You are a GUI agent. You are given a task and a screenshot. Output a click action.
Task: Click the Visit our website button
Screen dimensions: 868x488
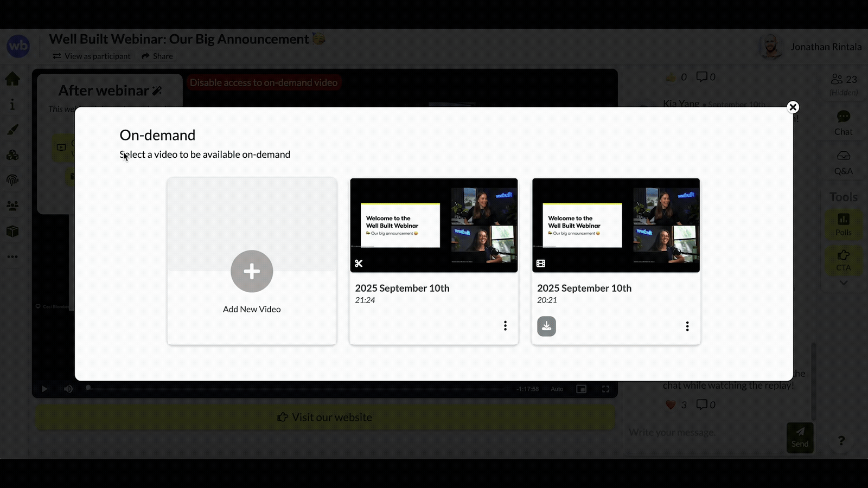coord(324,417)
